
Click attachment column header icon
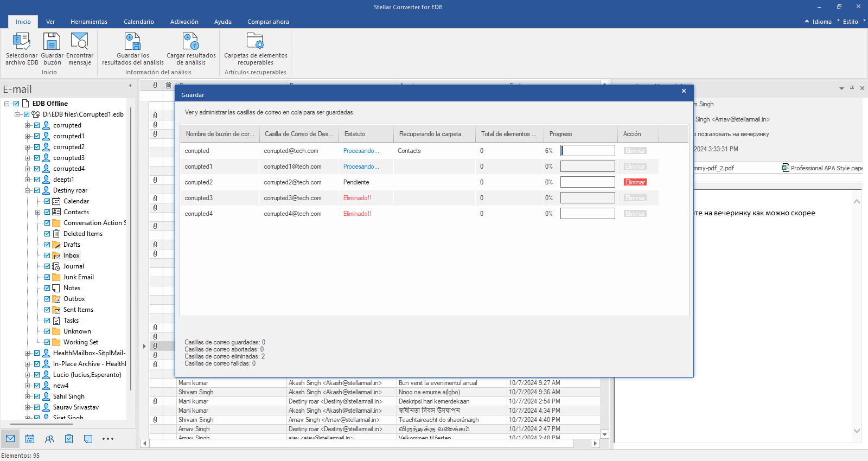(155, 85)
